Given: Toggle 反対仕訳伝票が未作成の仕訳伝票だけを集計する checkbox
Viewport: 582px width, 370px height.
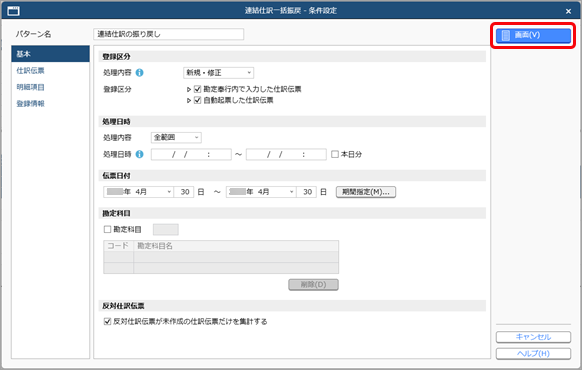Looking at the screenshot, I should coord(107,321).
